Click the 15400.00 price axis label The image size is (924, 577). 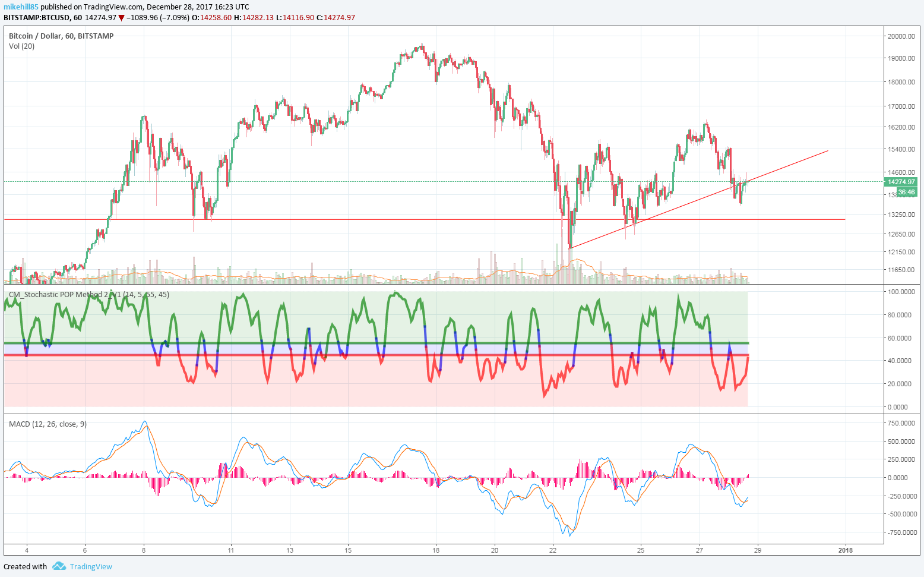point(901,149)
